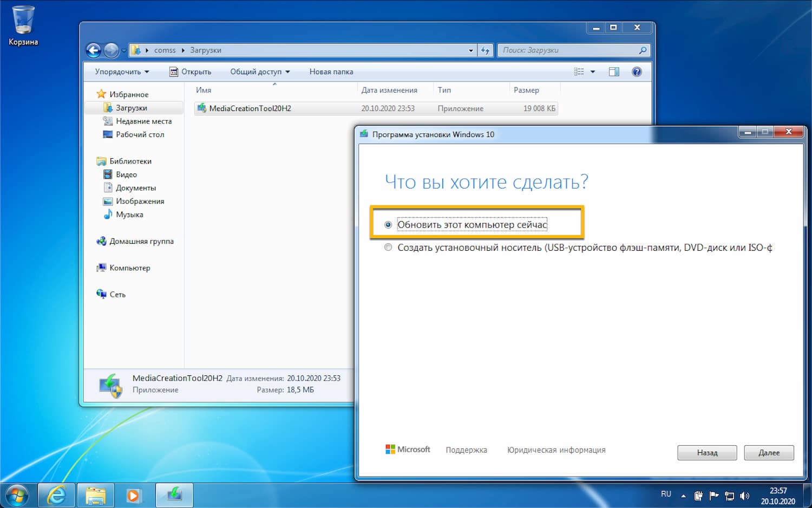Toggle the preview pane icon
The image size is (812, 508).
click(614, 71)
